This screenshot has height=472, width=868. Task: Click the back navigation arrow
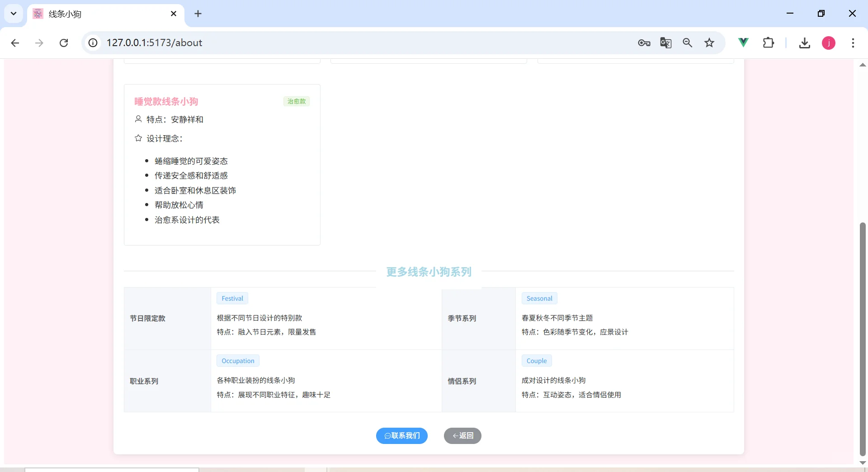[x=15, y=43]
